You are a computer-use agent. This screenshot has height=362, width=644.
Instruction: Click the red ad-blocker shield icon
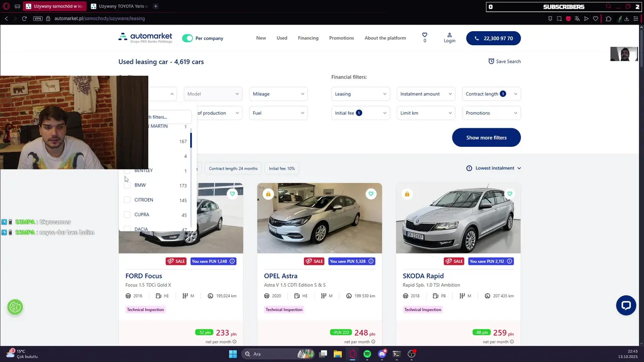click(x=568, y=19)
